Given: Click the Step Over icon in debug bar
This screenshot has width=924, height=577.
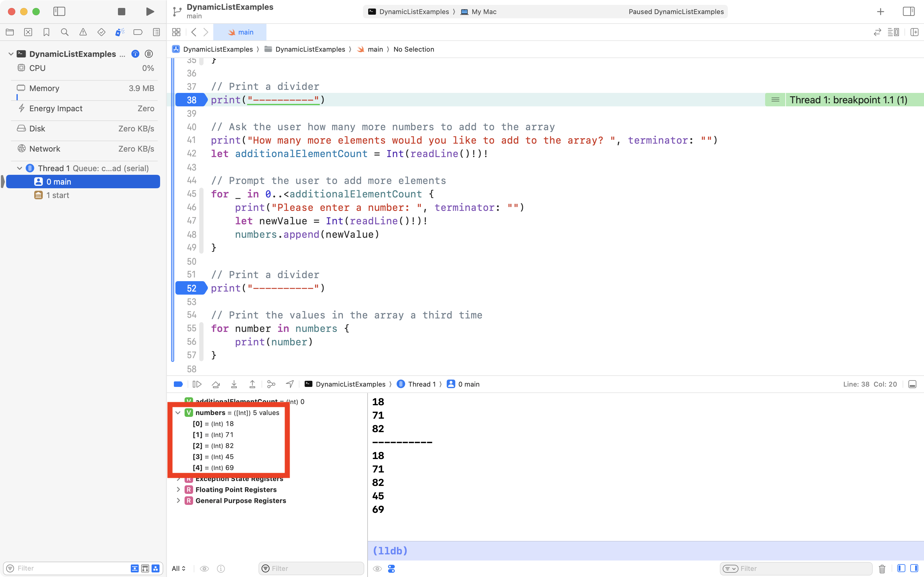Looking at the screenshot, I should pyautogui.click(x=215, y=384).
